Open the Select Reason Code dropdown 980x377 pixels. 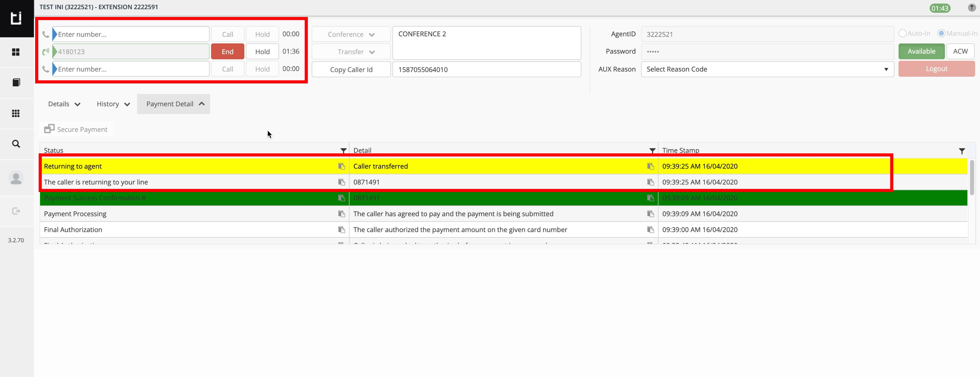[x=767, y=69]
